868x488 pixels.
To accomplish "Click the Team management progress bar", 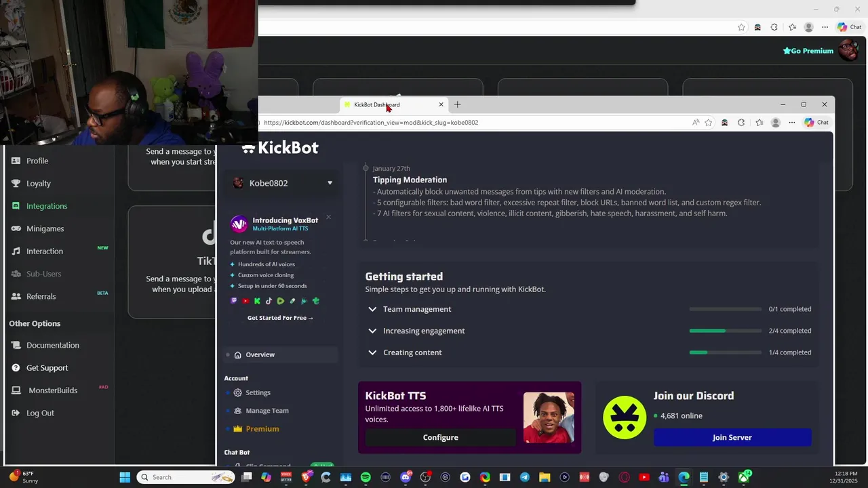I will (725, 309).
